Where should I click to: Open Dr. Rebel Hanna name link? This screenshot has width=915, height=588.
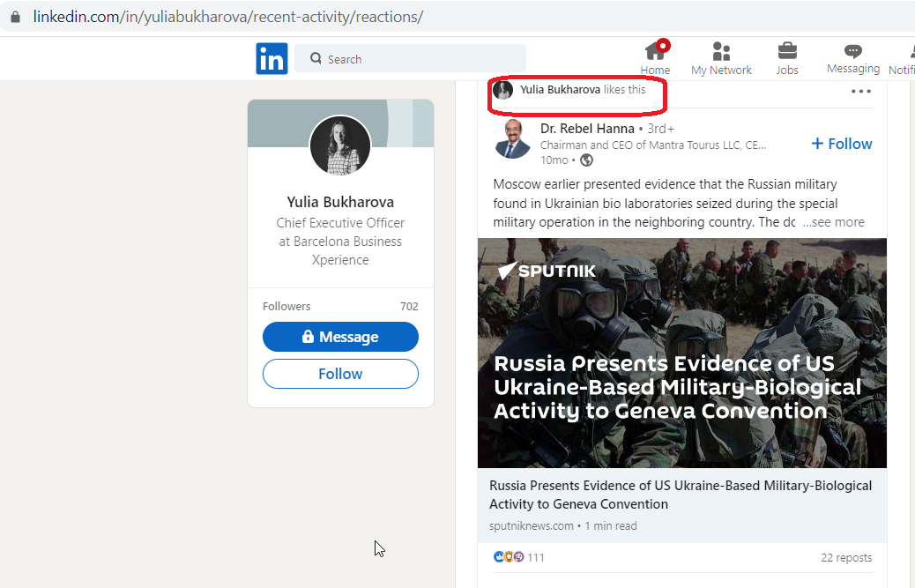tap(587, 129)
